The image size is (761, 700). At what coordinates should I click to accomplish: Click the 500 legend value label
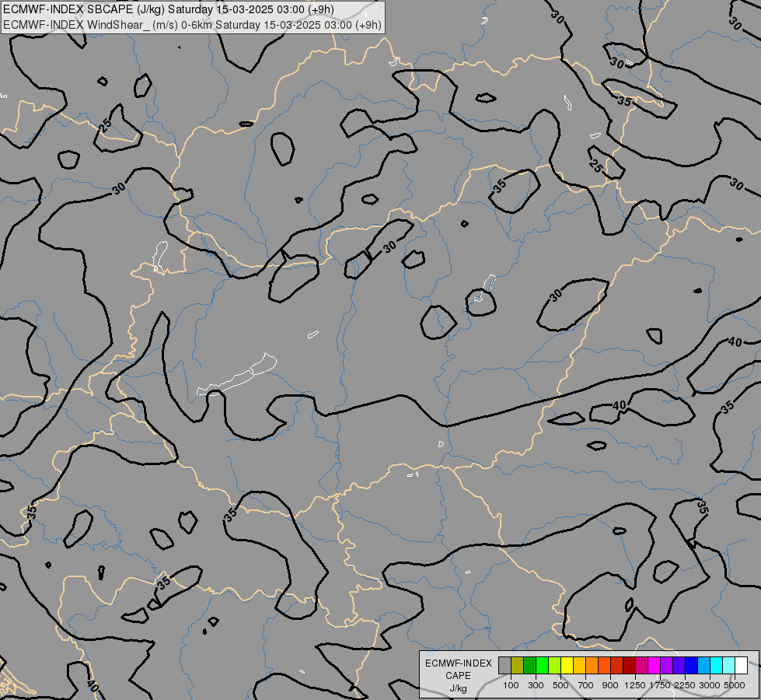560,685
